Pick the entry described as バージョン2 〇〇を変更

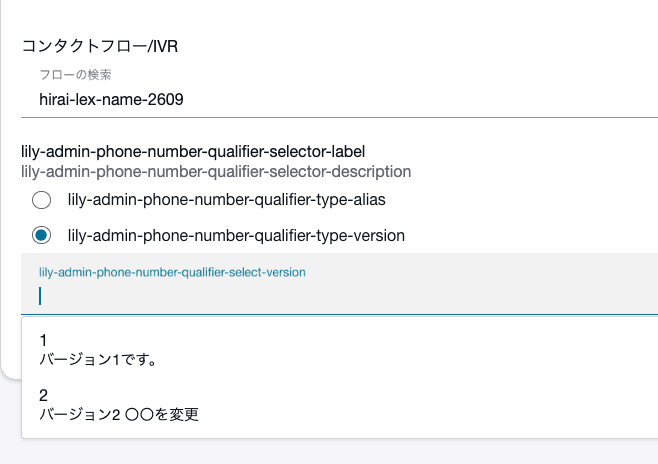pos(119,414)
